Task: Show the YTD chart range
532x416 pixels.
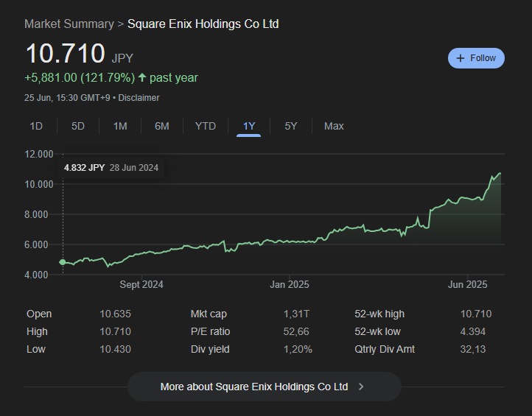Action: [x=206, y=126]
